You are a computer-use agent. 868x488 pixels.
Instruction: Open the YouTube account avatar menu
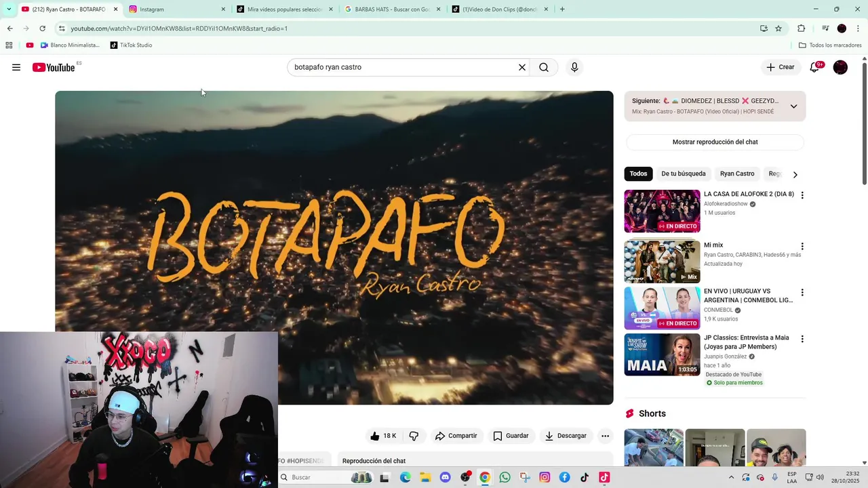[840, 67]
